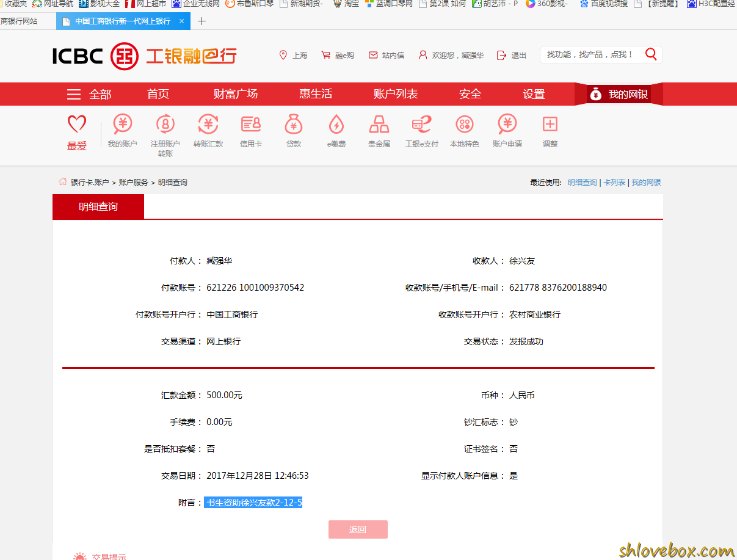This screenshot has width=737, height=560.
Task: Close the 中国工商银行新一代网上银行 browser tab
Action: pyautogui.click(x=181, y=21)
